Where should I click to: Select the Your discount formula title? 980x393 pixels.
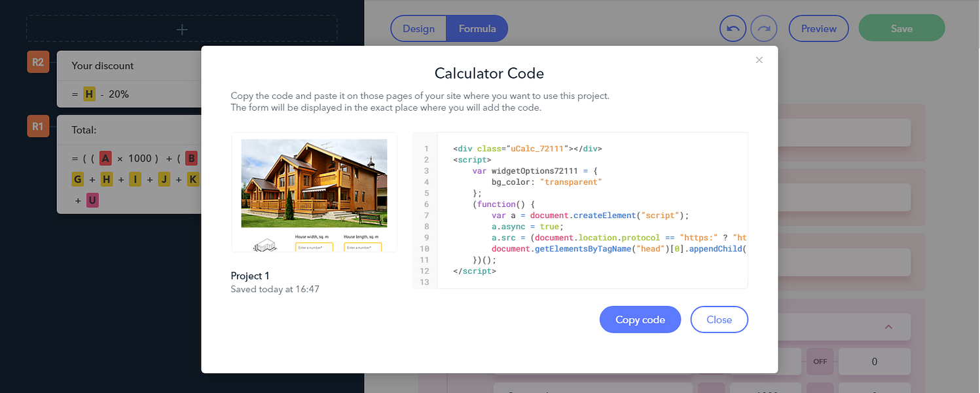coord(102,65)
